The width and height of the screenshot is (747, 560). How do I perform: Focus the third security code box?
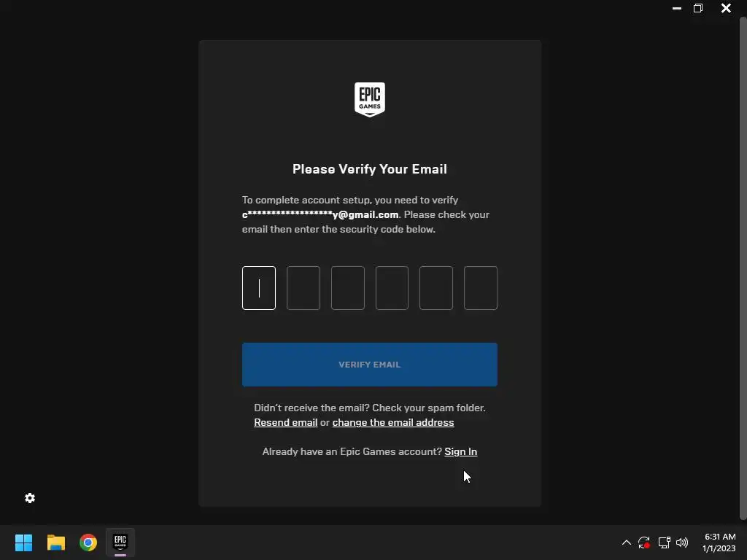coord(348,288)
